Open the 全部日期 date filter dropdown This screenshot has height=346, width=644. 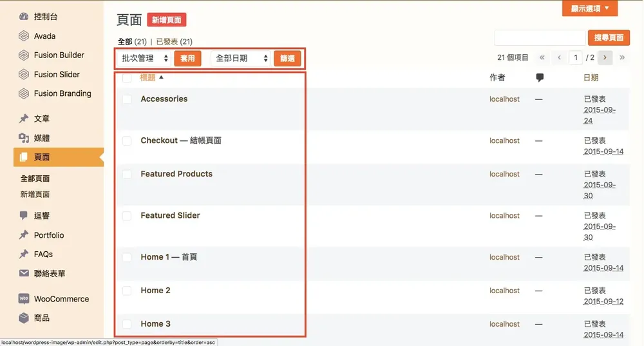(x=241, y=58)
